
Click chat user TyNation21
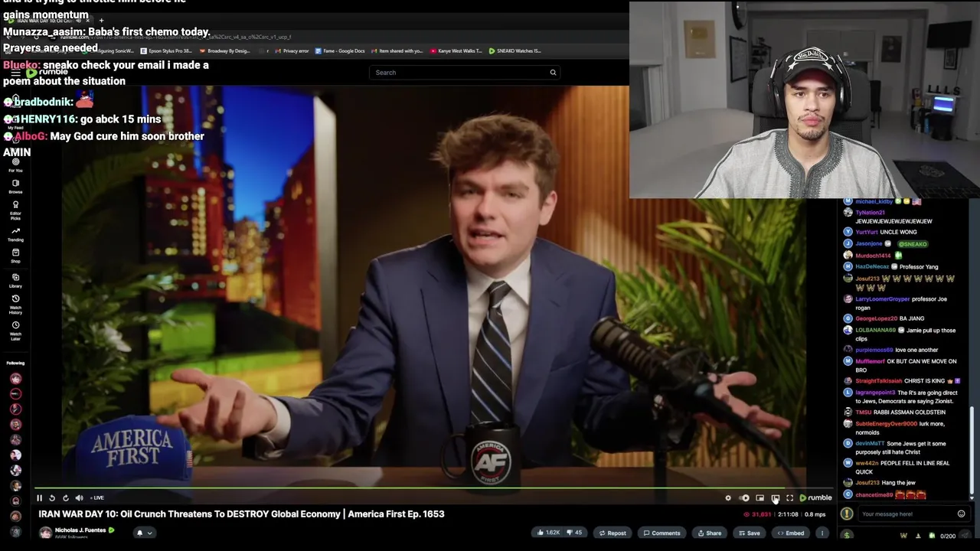[870, 213]
